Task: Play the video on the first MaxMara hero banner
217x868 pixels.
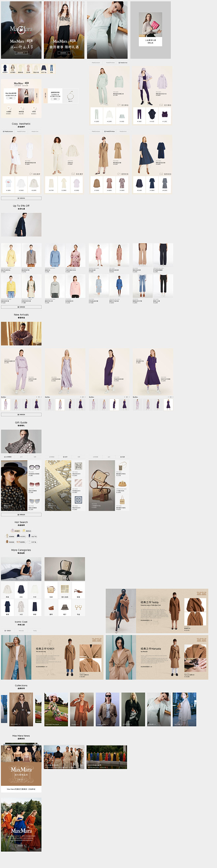Action: 21,30
